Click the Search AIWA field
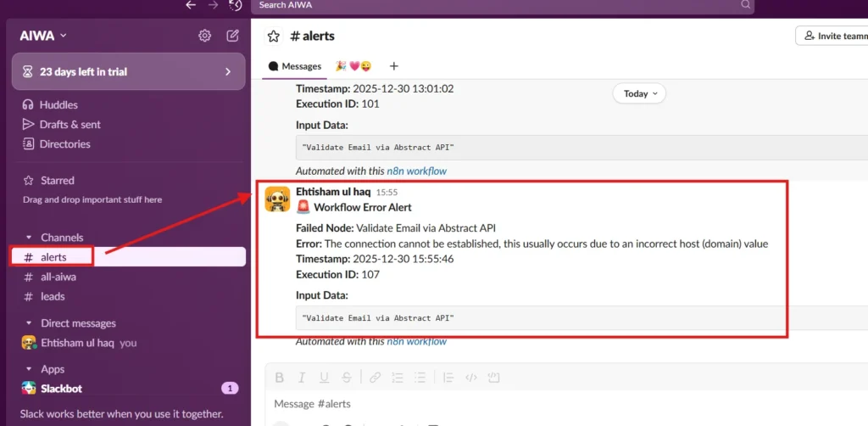 point(503,5)
